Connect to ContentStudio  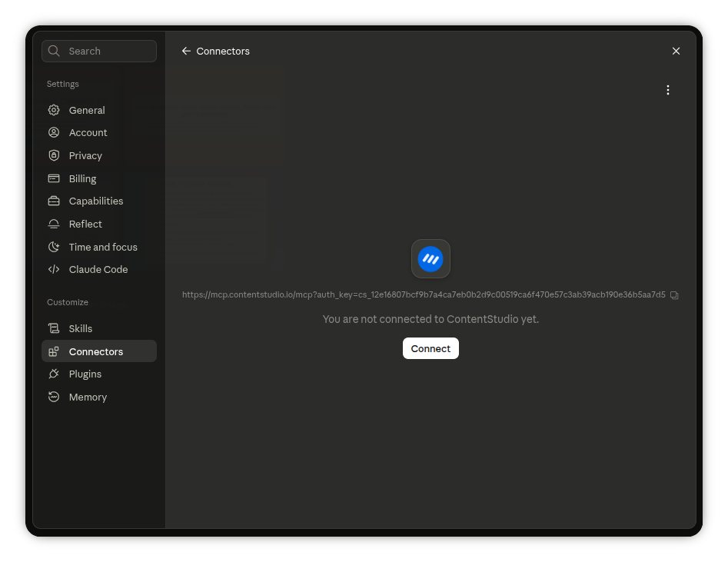pos(430,348)
